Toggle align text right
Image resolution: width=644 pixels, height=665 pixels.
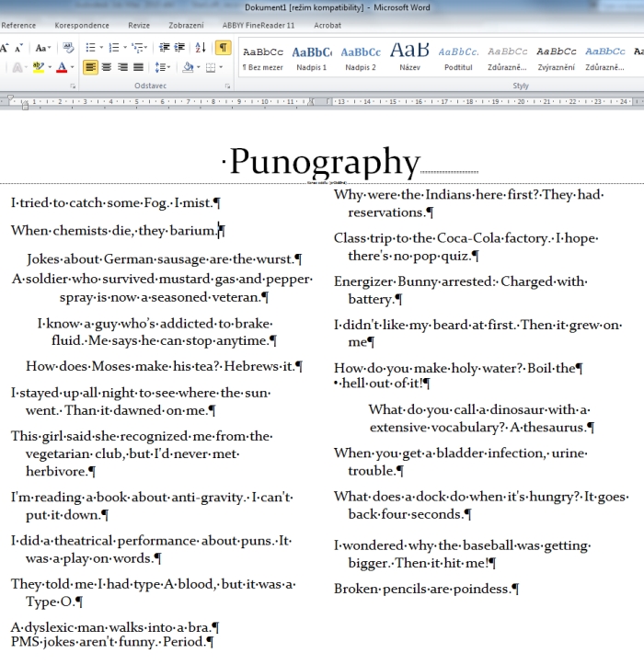(x=122, y=67)
